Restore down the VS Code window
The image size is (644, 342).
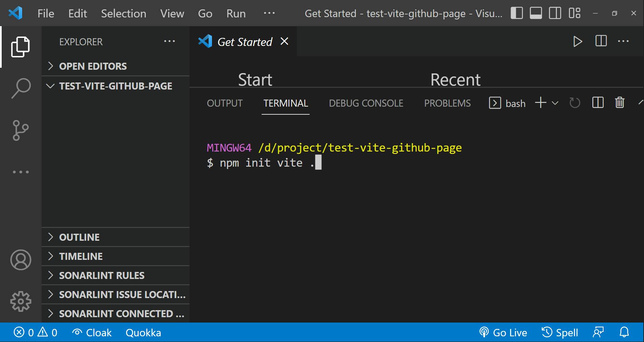(x=614, y=13)
